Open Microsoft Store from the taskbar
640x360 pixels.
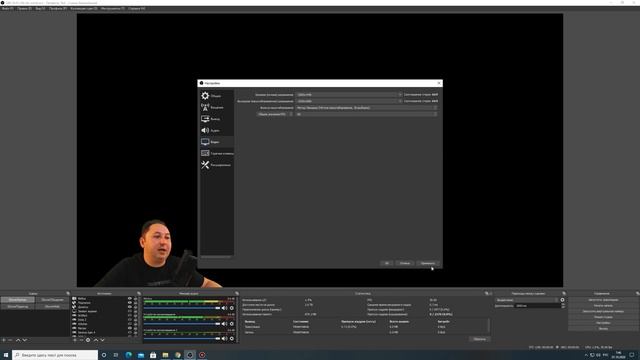click(x=153, y=355)
